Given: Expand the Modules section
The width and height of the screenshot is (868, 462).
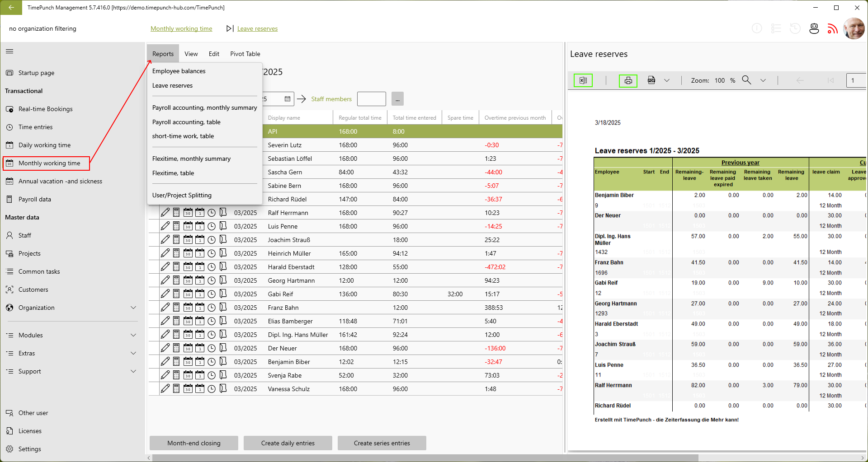Looking at the screenshot, I should point(133,335).
